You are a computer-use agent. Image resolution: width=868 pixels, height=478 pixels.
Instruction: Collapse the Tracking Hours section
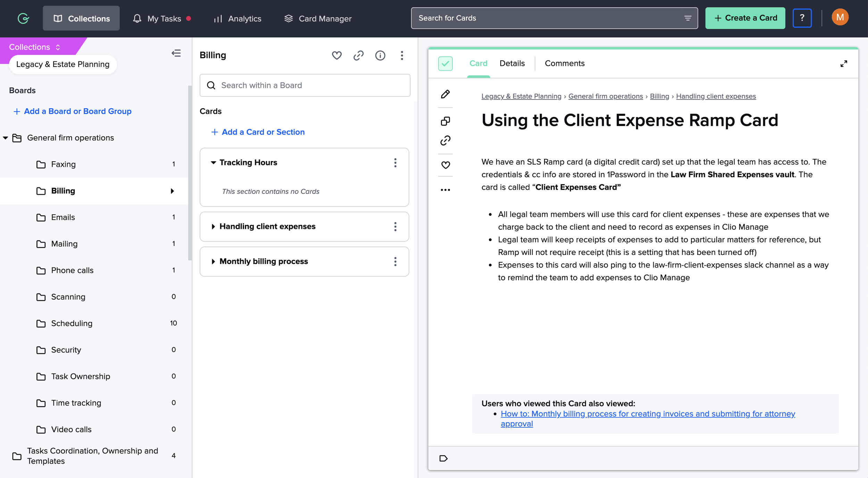click(x=214, y=162)
